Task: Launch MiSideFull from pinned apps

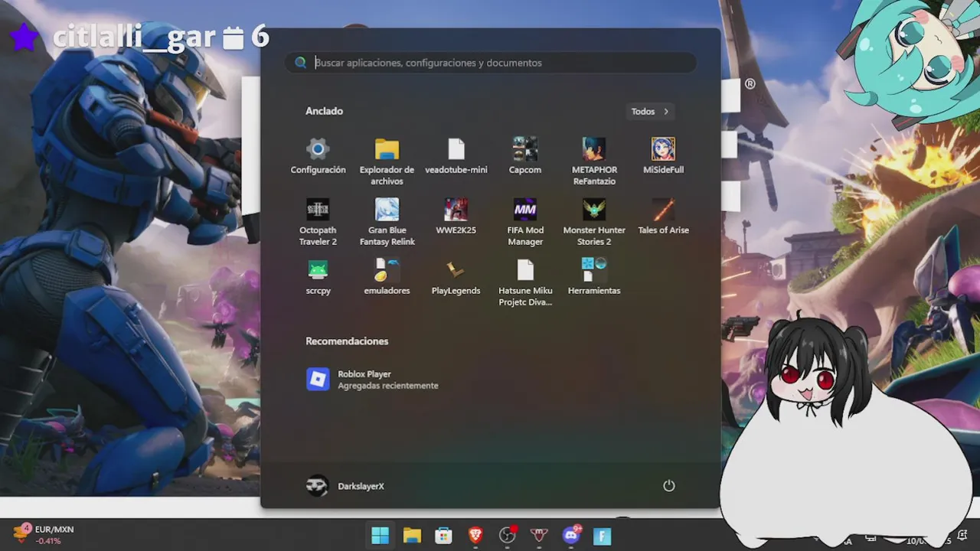Action: tap(663, 157)
